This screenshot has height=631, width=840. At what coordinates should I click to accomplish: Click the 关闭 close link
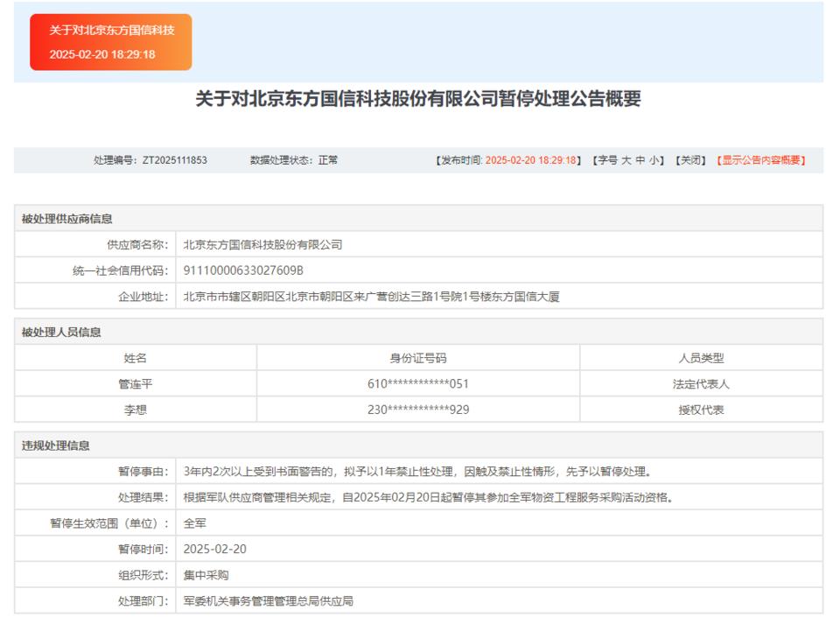coord(689,160)
